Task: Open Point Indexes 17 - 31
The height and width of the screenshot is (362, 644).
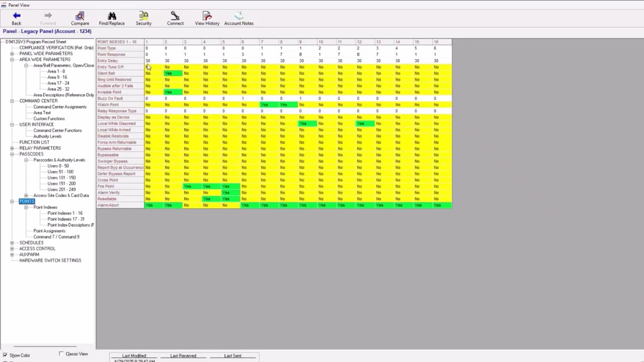Action: (66, 219)
